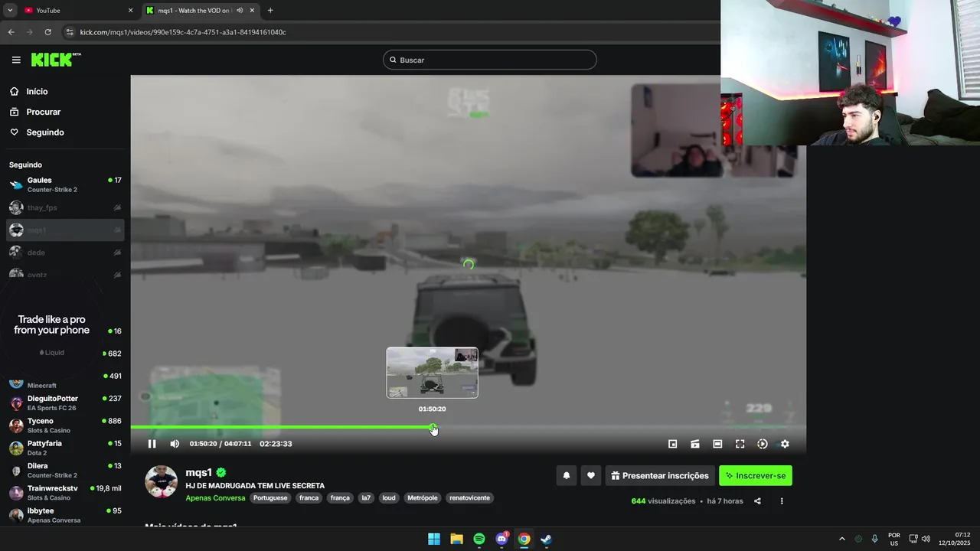Toggle picture-in-picture mode icon
This screenshot has width=980, height=551.
point(672,444)
